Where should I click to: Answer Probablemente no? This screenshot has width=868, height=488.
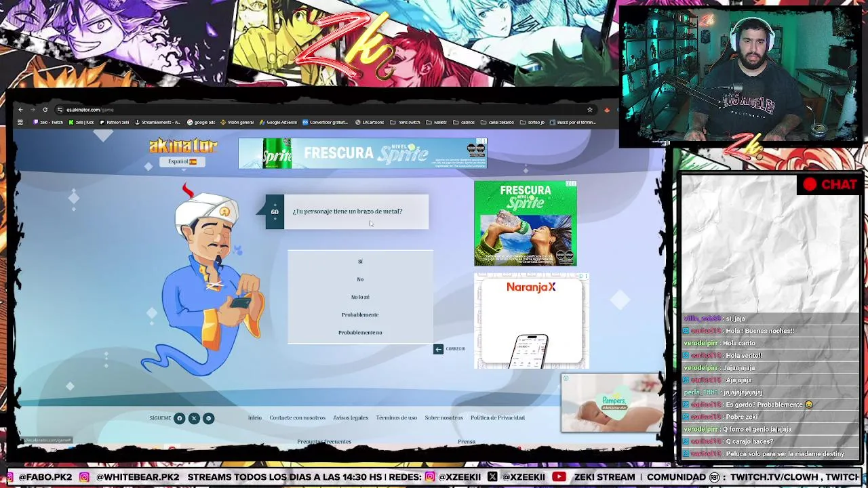point(360,332)
